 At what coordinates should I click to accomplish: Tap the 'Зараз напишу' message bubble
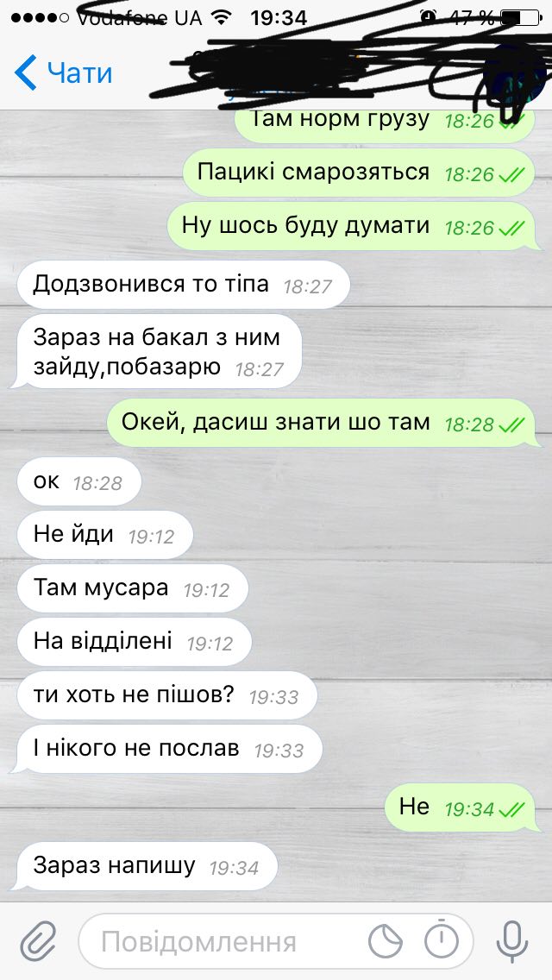coord(147,866)
